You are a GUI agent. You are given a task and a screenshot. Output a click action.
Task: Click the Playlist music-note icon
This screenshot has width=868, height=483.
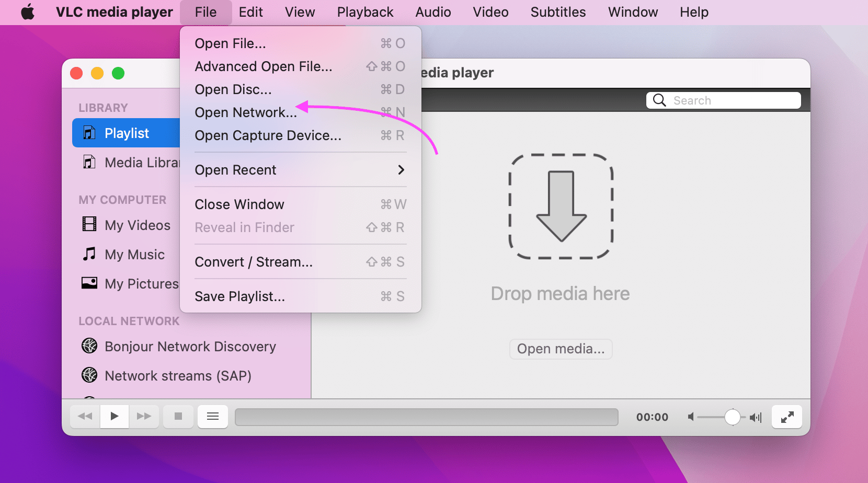(89, 133)
